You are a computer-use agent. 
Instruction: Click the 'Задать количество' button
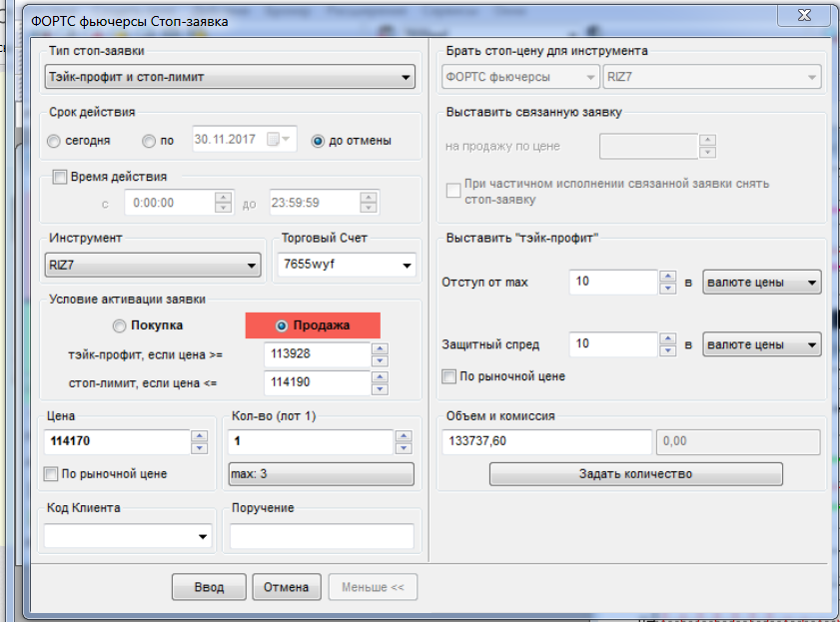tap(636, 474)
